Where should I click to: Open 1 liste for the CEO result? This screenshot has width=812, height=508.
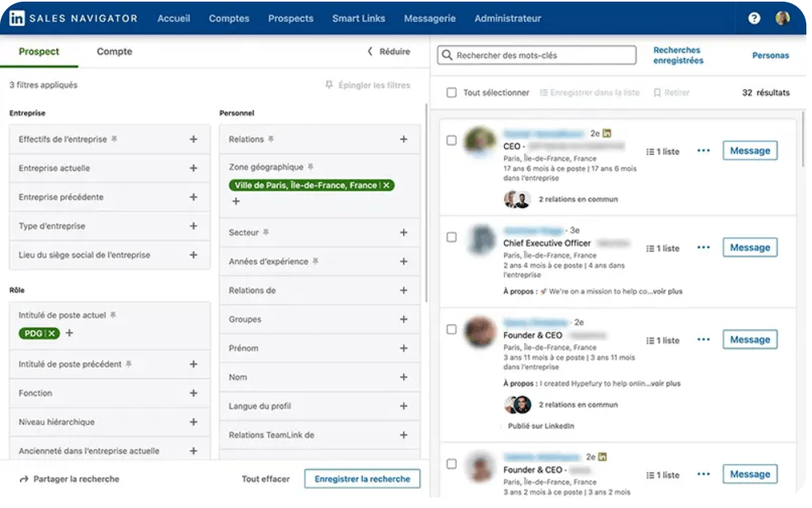663,152
